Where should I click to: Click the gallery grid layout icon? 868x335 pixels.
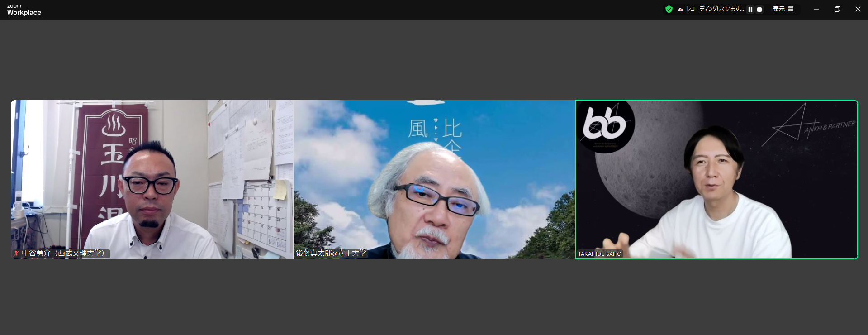791,9
